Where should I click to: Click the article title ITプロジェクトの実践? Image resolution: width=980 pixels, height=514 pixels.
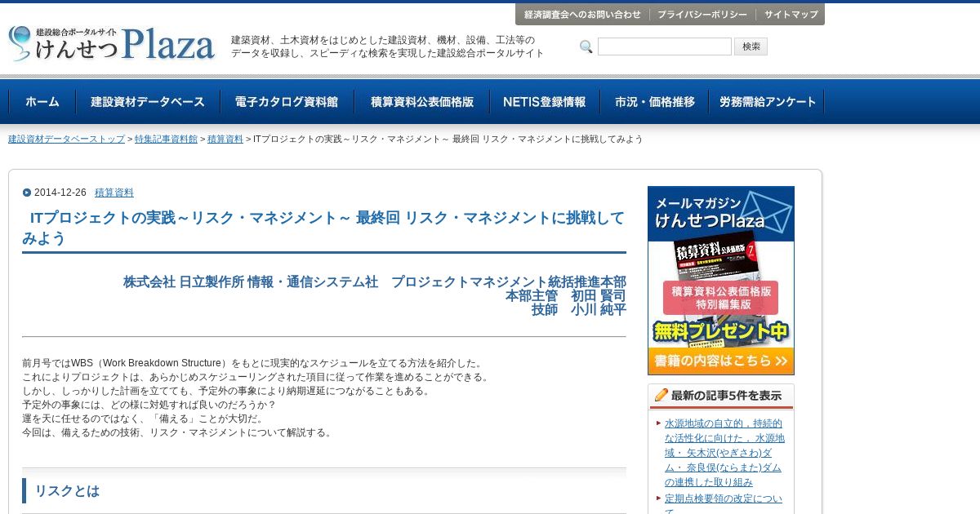[x=323, y=228]
